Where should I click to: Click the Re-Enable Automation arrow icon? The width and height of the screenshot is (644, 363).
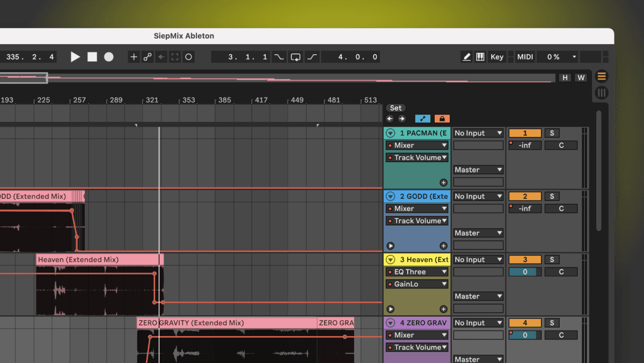click(x=161, y=57)
